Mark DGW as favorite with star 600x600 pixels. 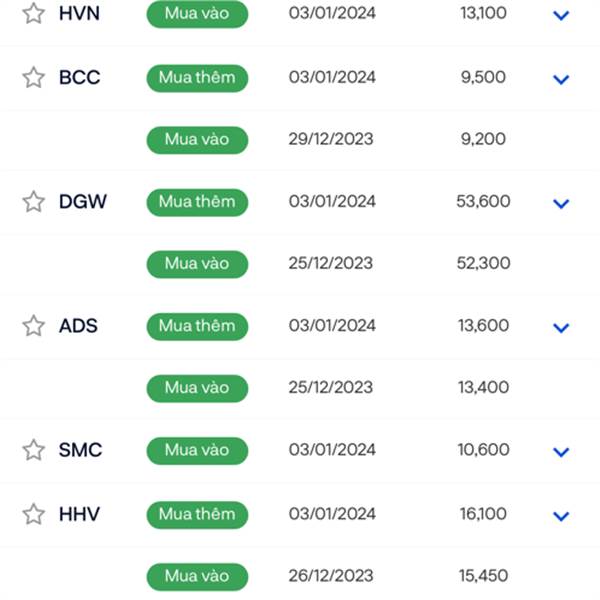(x=34, y=202)
